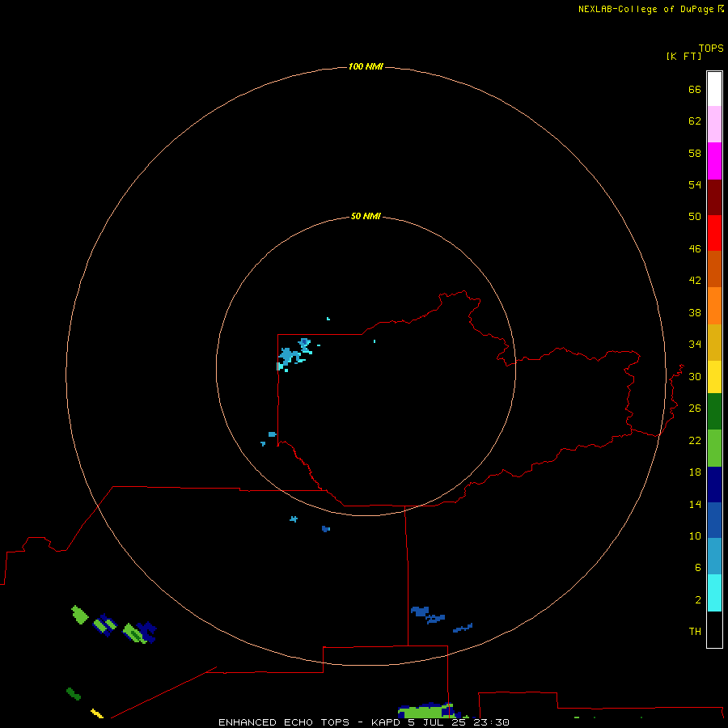Click the 'NEXLAB-College of DuPage' credit text
This screenshot has height=728, width=728.
point(647,9)
